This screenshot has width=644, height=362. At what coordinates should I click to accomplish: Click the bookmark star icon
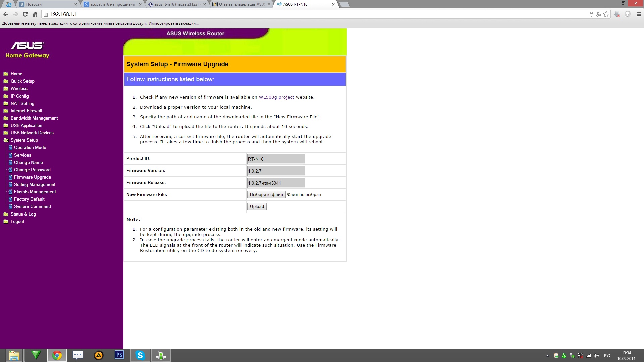[606, 14]
